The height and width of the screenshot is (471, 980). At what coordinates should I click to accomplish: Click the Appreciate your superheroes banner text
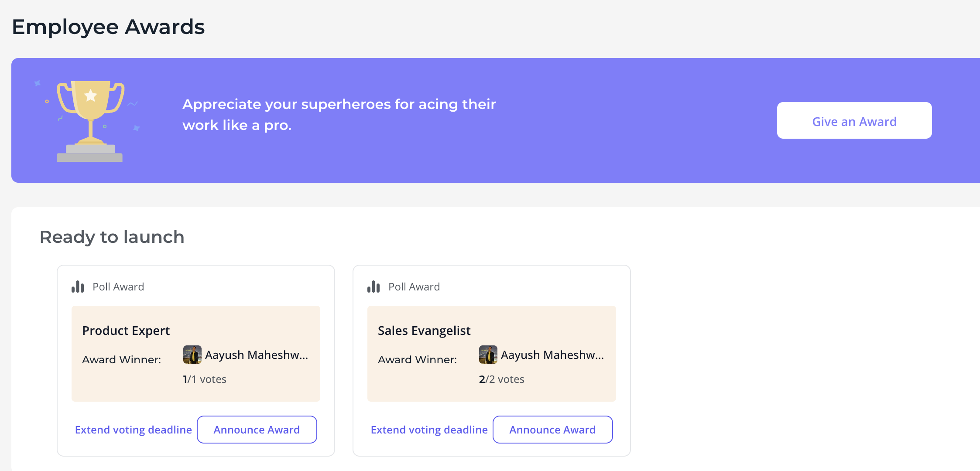(339, 115)
